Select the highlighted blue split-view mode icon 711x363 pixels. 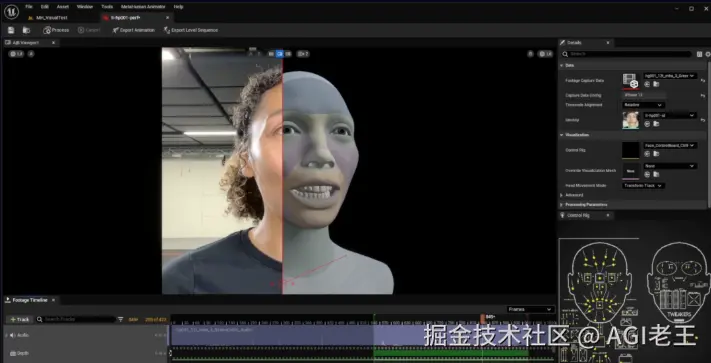280,53
